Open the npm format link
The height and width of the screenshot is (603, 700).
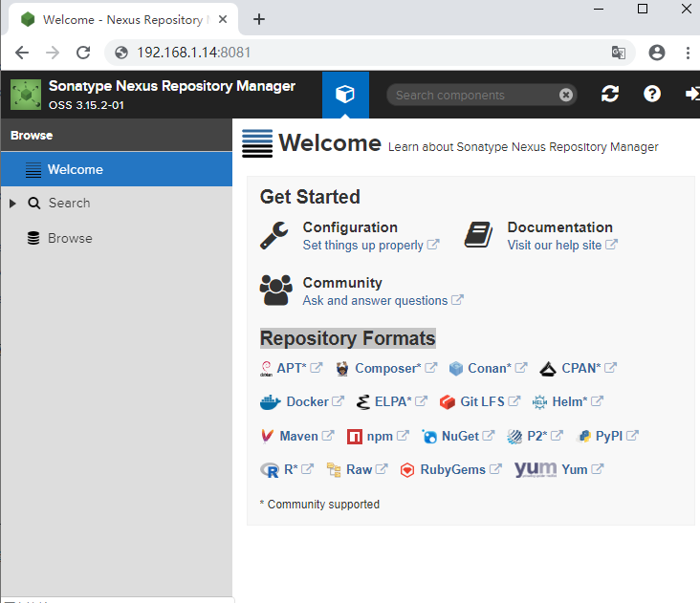tap(380, 436)
